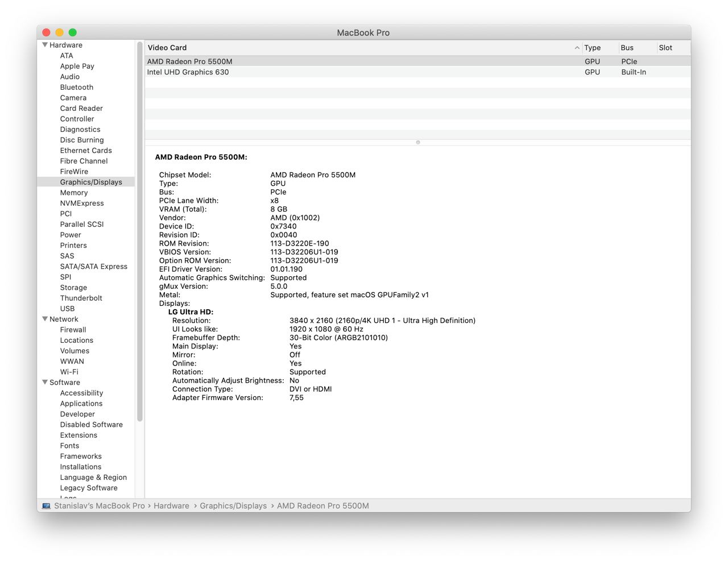Click the 3840 x 2160 resolution value
Image resolution: width=728 pixels, height=561 pixels.
coord(382,321)
